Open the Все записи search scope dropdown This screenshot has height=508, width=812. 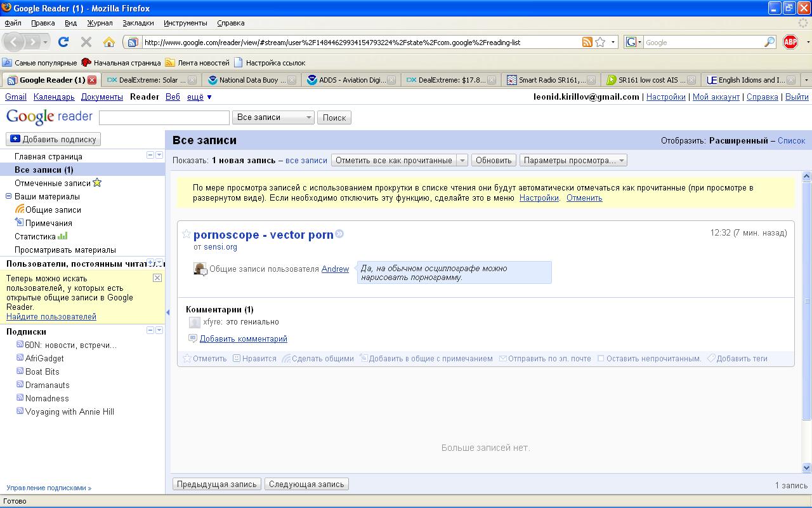273,117
